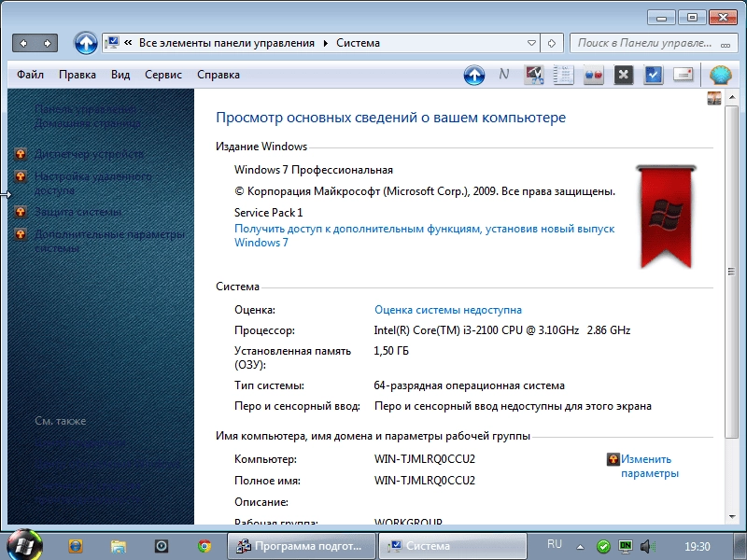Click the blue up-arrow icon in the toolbar
Viewport: 747px width, 560px height.
point(474,75)
